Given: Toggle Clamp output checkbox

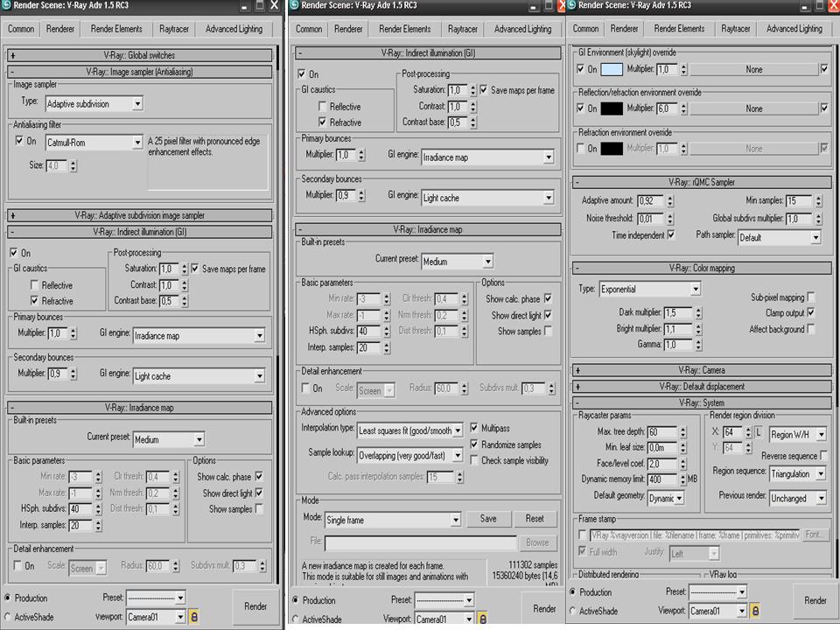Looking at the screenshot, I should tap(811, 312).
